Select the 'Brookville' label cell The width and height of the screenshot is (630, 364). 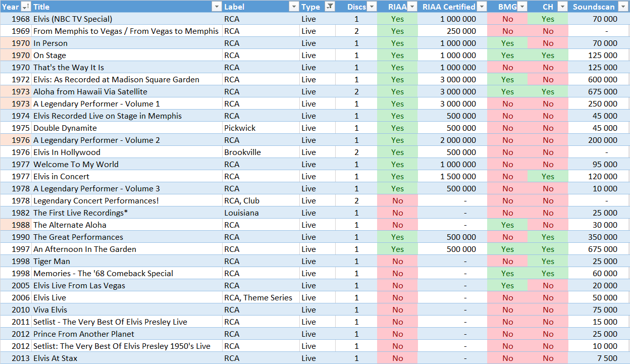click(261, 152)
